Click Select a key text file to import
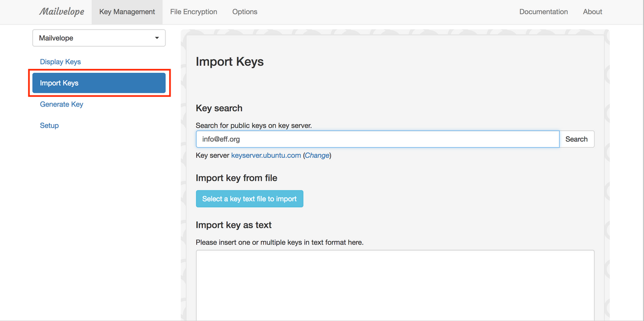 coord(249,198)
